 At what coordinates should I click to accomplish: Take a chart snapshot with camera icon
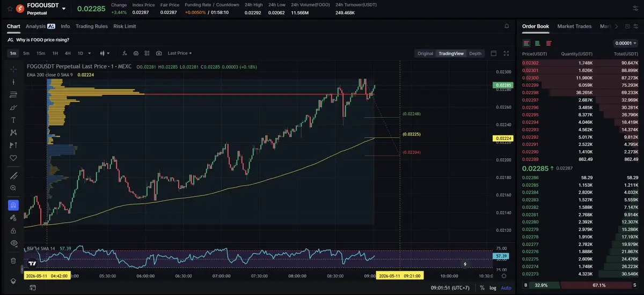tap(159, 53)
